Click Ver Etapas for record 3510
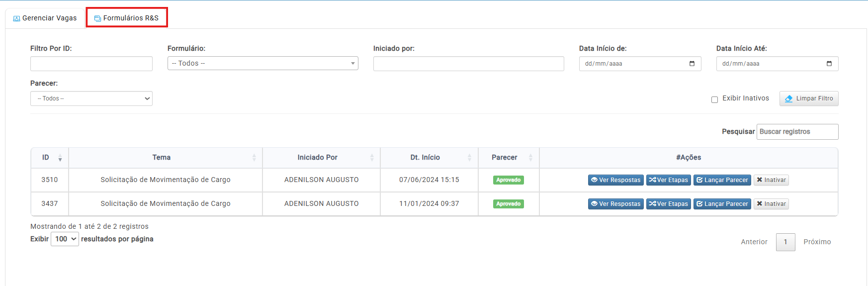The height and width of the screenshot is (286, 868). pos(668,180)
